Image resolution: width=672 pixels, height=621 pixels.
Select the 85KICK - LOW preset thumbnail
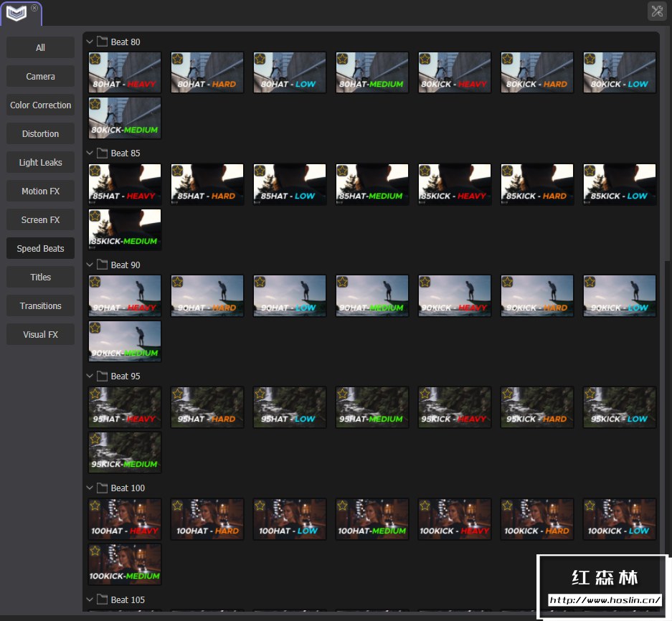pos(619,184)
